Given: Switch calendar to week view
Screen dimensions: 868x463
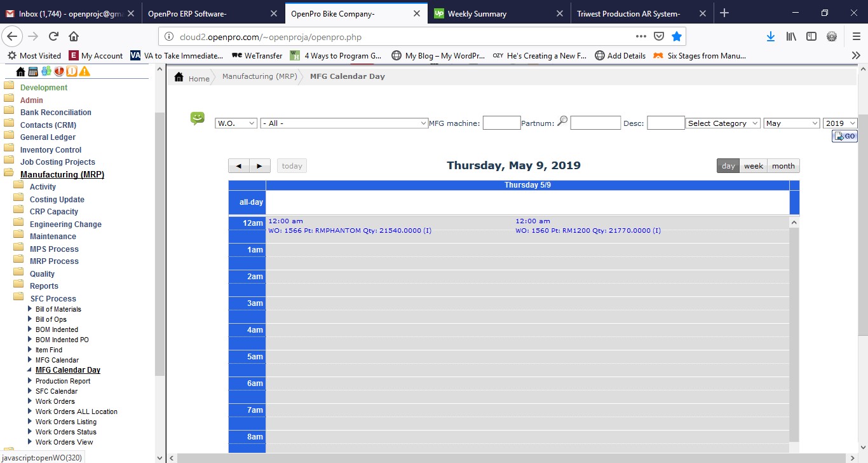Looking at the screenshot, I should [753, 166].
